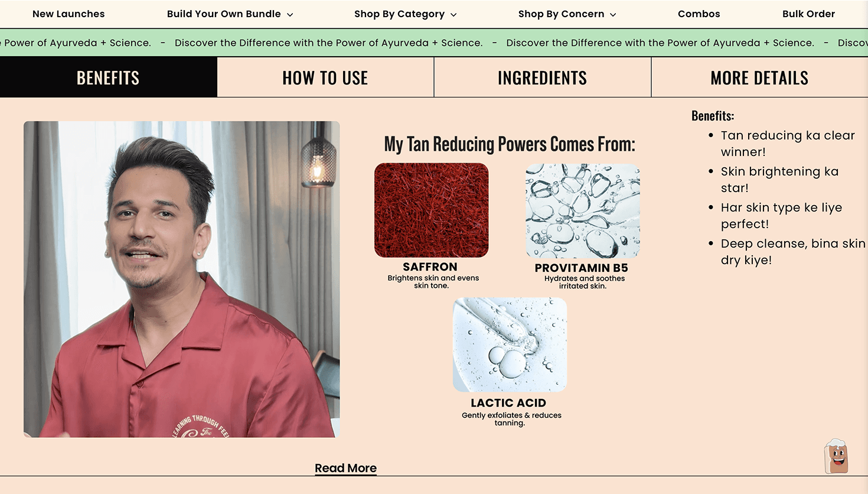Click the man in red shirt video

pos(181,279)
